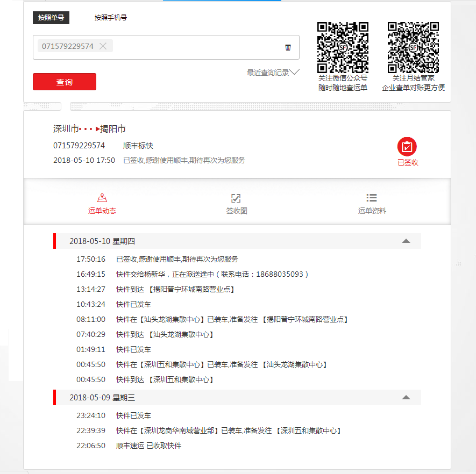Image resolution: width=476 pixels, height=474 pixels.
Task: Focus the tracking number input field
Action: pos(166,47)
